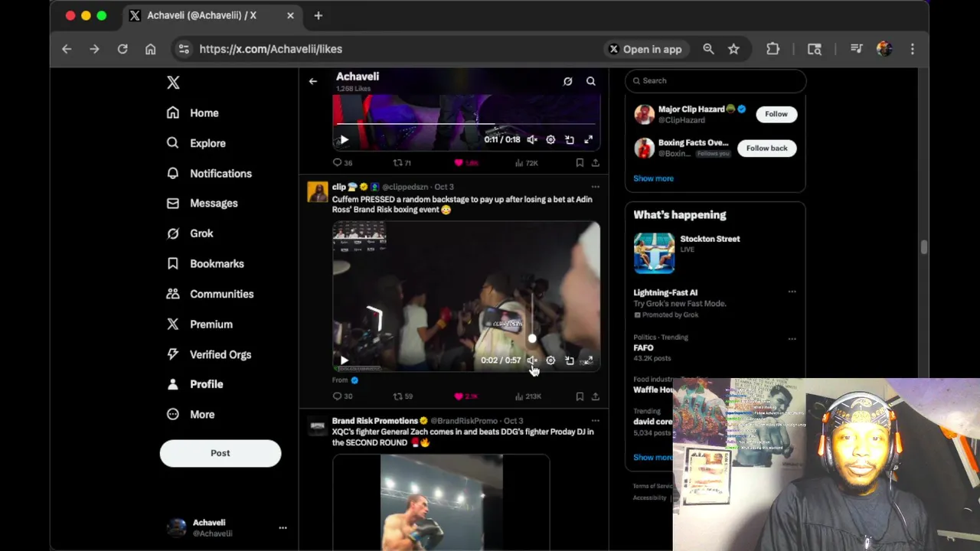Reply to top post with 36 replies

[x=342, y=163]
